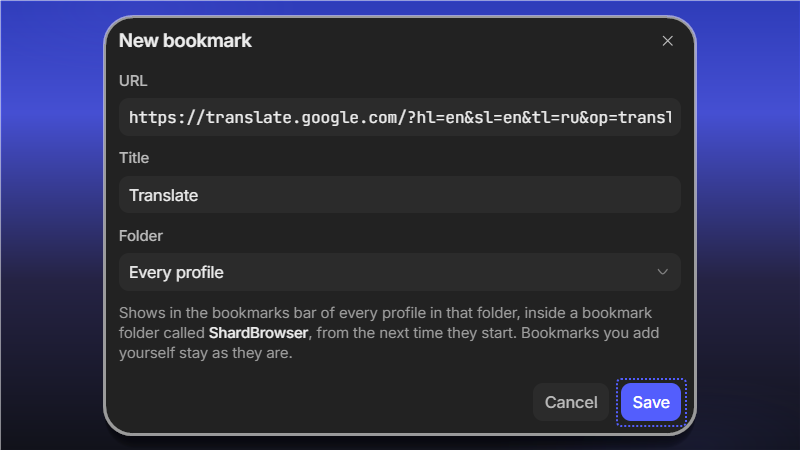
Task: Click the Folder label
Action: [141, 236]
